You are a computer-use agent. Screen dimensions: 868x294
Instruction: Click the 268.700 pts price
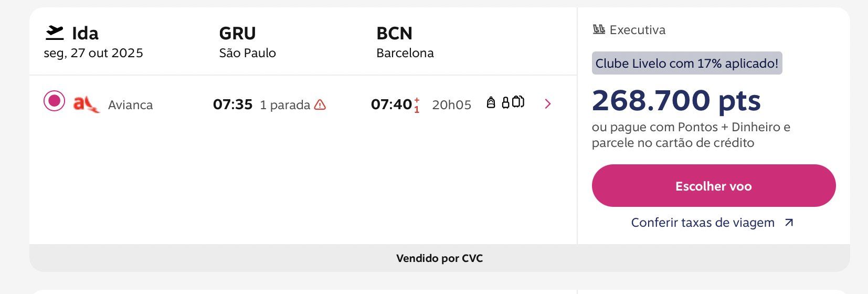pyautogui.click(x=676, y=100)
